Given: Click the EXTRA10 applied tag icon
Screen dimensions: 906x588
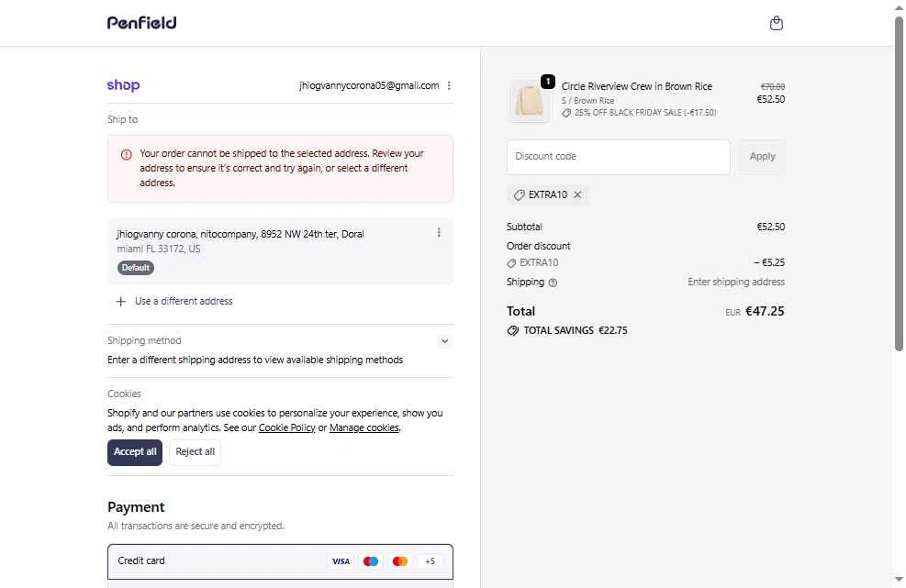Looking at the screenshot, I should [x=519, y=195].
